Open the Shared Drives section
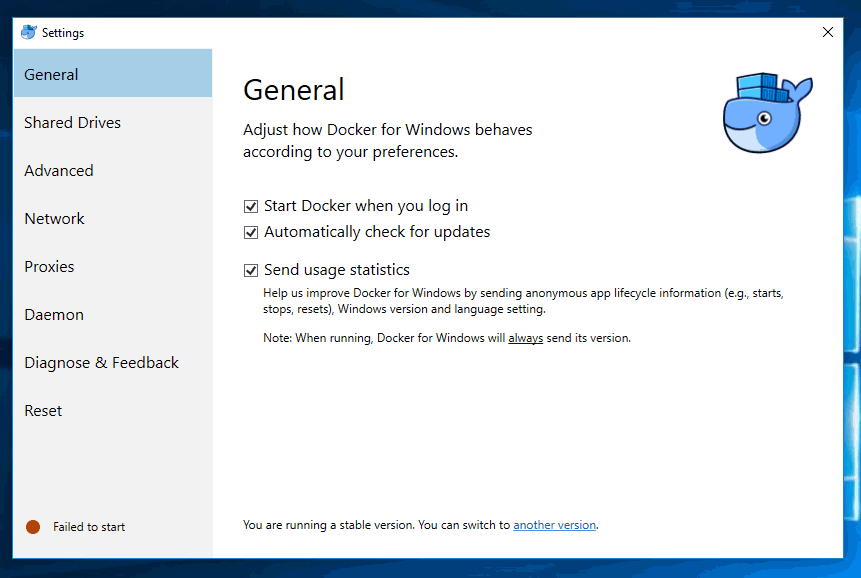 pyautogui.click(x=113, y=122)
